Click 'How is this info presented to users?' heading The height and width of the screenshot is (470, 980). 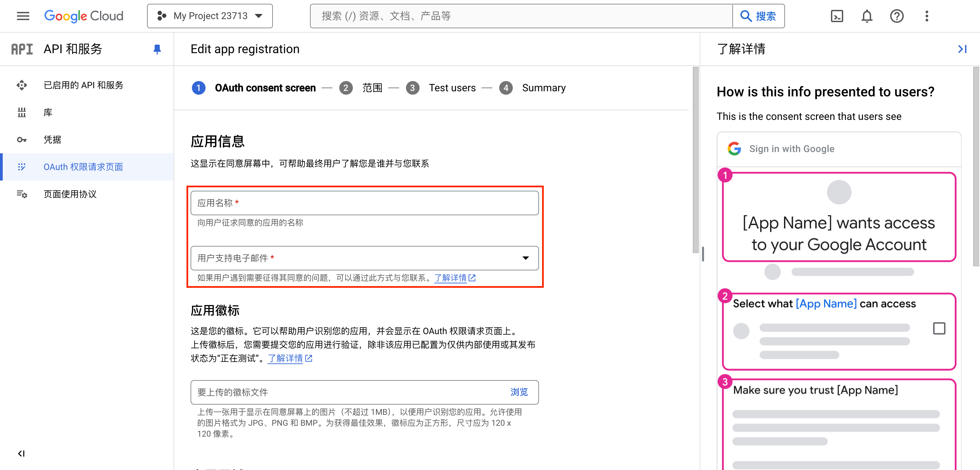click(825, 92)
